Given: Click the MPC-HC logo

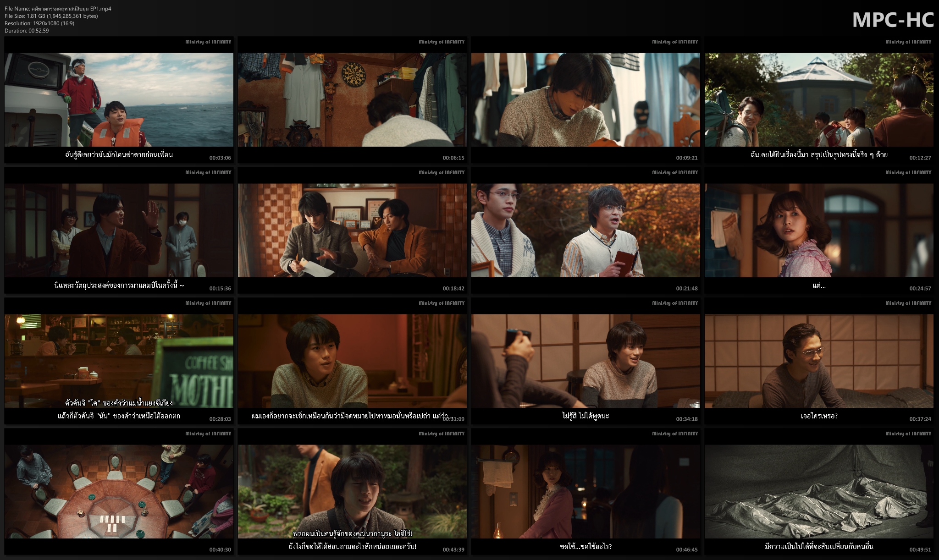Looking at the screenshot, I should tap(893, 20).
